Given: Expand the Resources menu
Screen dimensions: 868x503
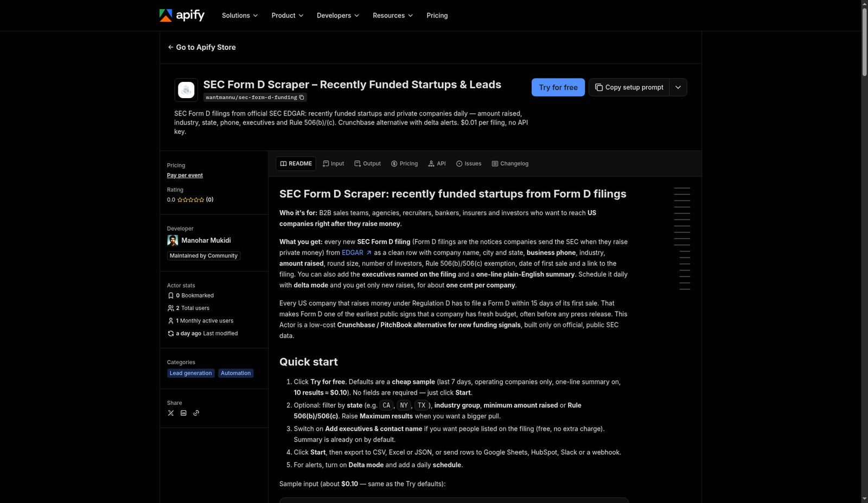Looking at the screenshot, I should click(393, 15).
